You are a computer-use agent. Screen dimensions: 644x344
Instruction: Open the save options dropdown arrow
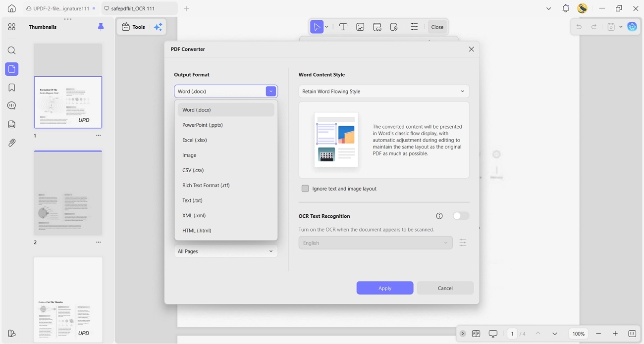621,27
